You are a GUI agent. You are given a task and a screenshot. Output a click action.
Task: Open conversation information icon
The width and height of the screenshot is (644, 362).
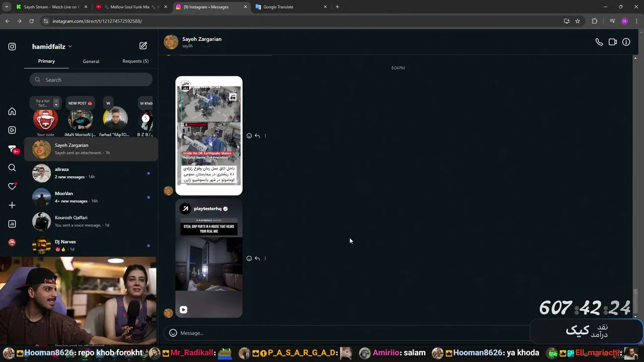[626, 42]
